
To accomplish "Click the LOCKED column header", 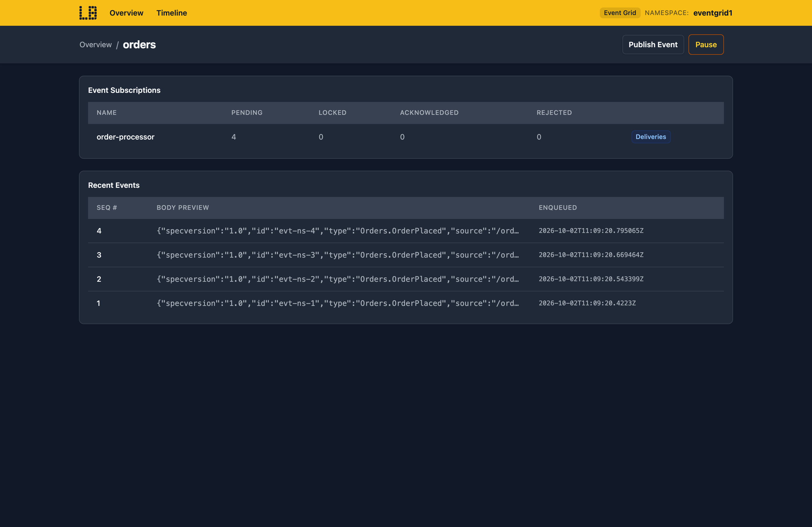I will [333, 113].
